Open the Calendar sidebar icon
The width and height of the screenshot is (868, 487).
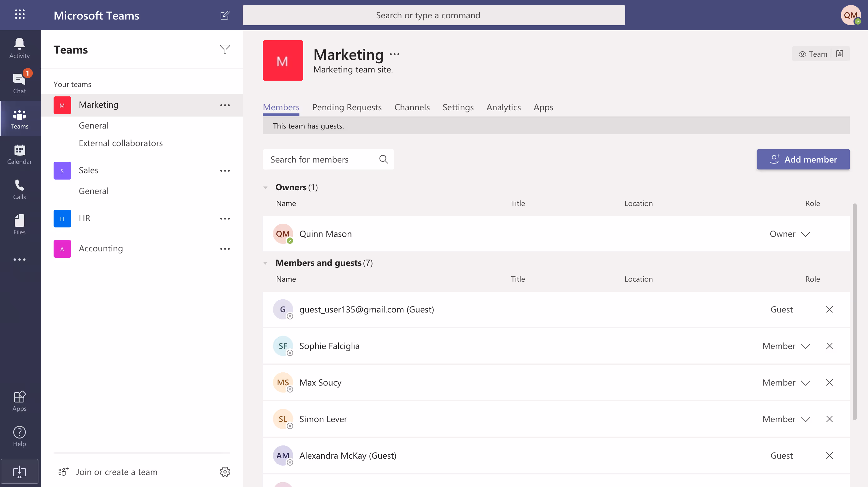click(x=19, y=154)
